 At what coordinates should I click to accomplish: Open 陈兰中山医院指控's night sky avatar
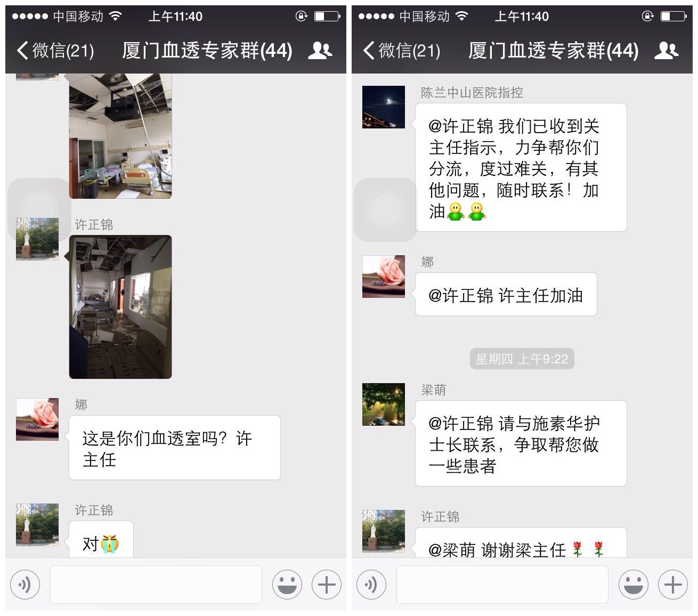(384, 107)
